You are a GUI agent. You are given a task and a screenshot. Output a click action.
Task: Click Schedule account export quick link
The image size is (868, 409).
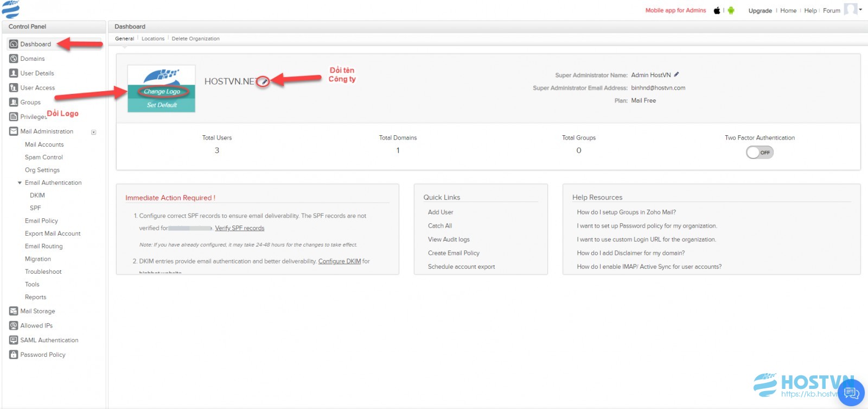(462, 267)
